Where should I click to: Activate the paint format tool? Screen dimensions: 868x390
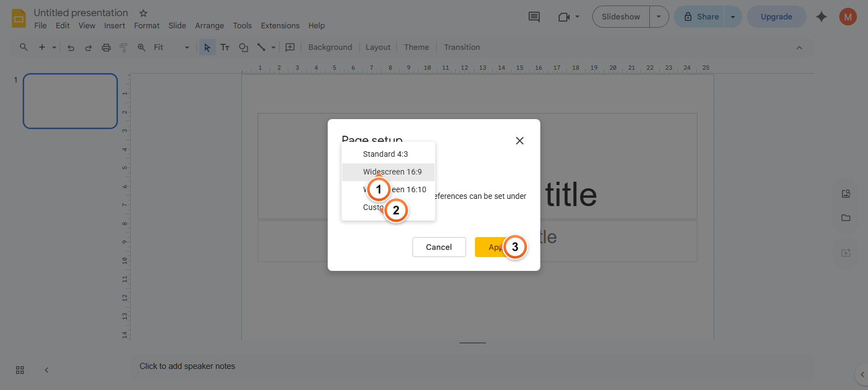point(123,48)
